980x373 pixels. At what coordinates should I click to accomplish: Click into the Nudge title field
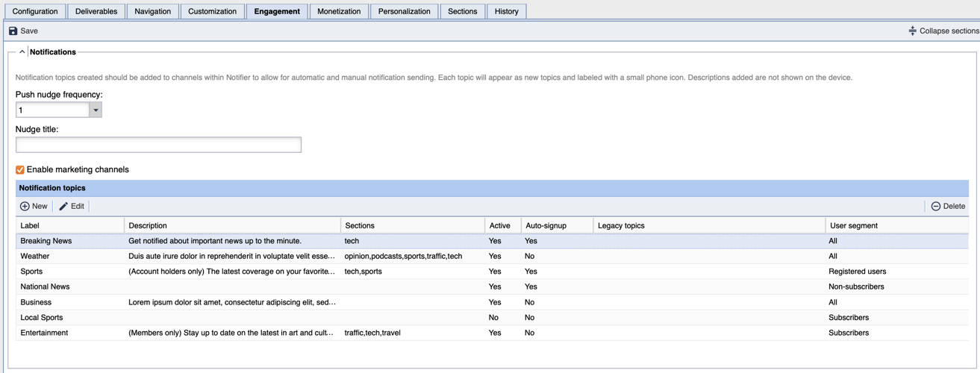pyautogui.click(x=158, y=144)
